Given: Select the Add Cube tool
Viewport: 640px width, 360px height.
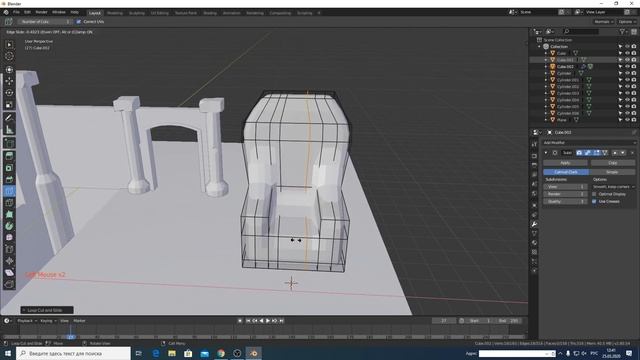Looking at the screenshot, I should coord(9,143).
